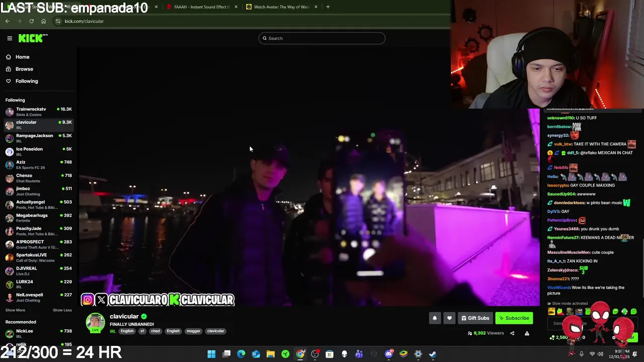644x362 pixels.
Task: Click the mogger tag
Action: pos(194,331)
